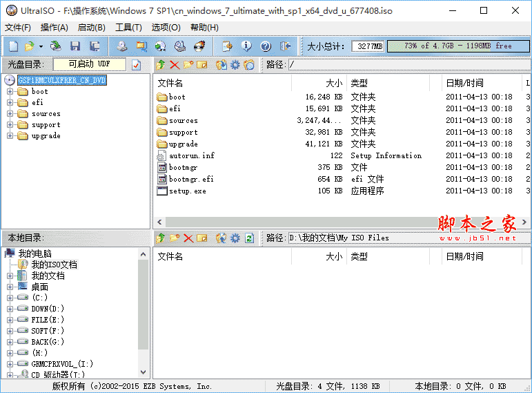
Task: Click the Save As icon
Action: click(x=95, y=46)
